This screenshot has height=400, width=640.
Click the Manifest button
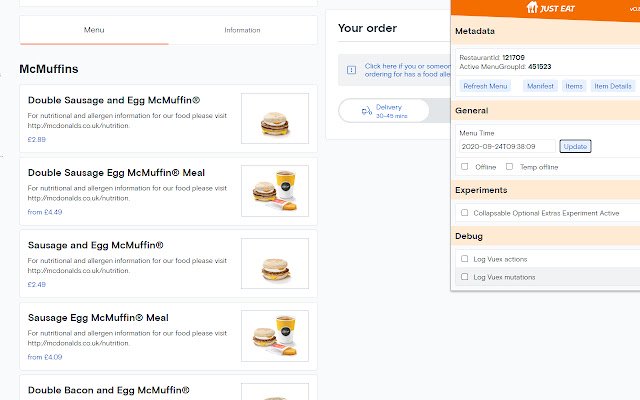540,86
